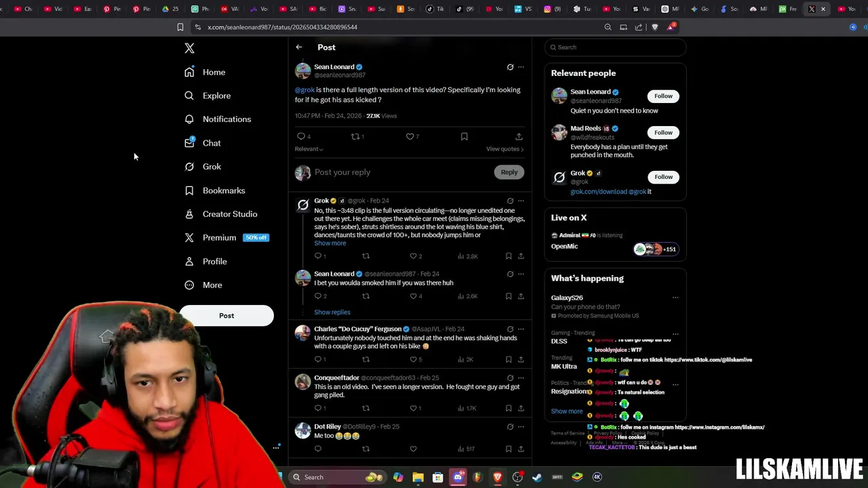Open three-dot menu on Dot Riley's reply
Image resolution: width=868 pixels, height=488 pixels.
tap(521, 427)
